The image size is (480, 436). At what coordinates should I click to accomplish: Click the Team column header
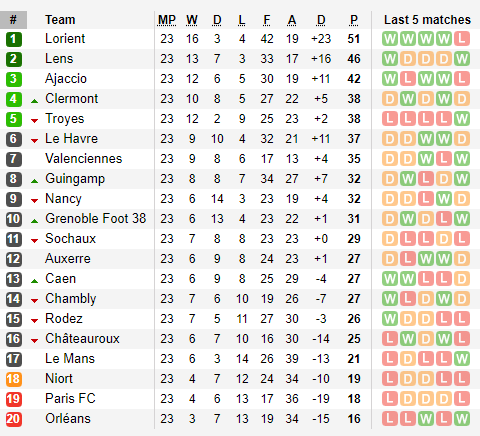click(60, 20)
